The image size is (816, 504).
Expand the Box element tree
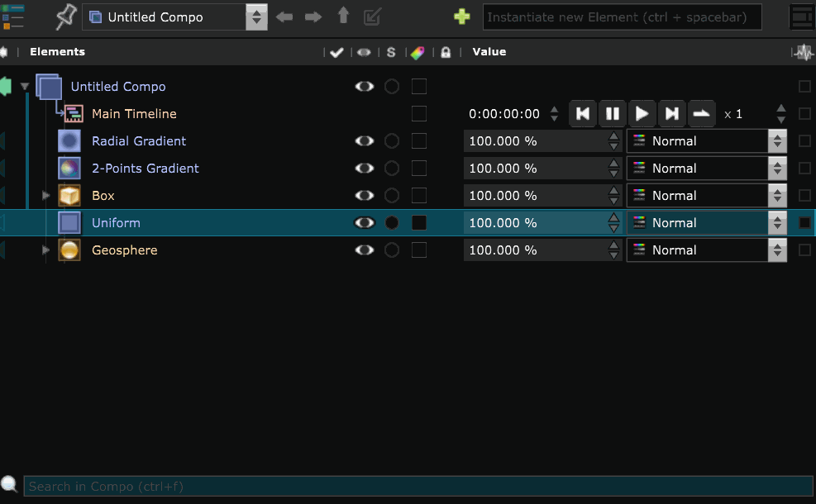click(46, 196)
